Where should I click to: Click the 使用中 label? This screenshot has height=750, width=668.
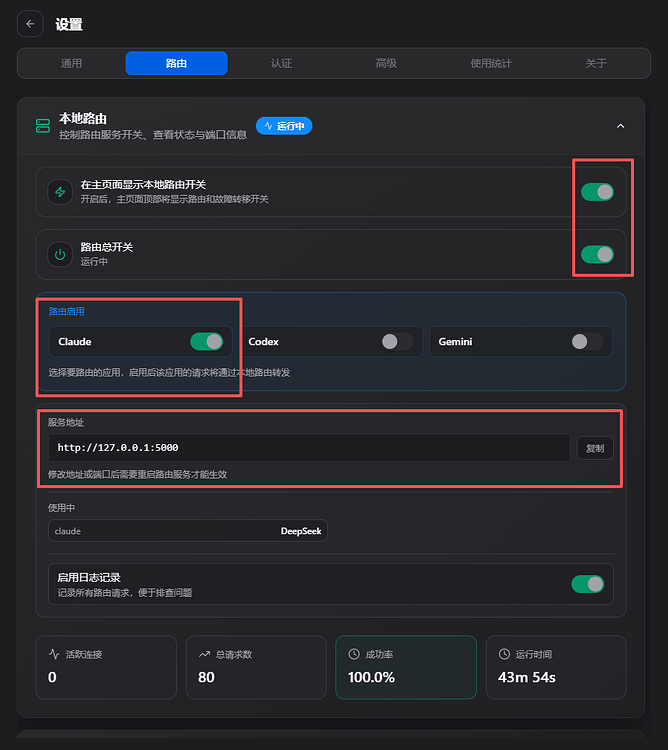pos(61,507)
